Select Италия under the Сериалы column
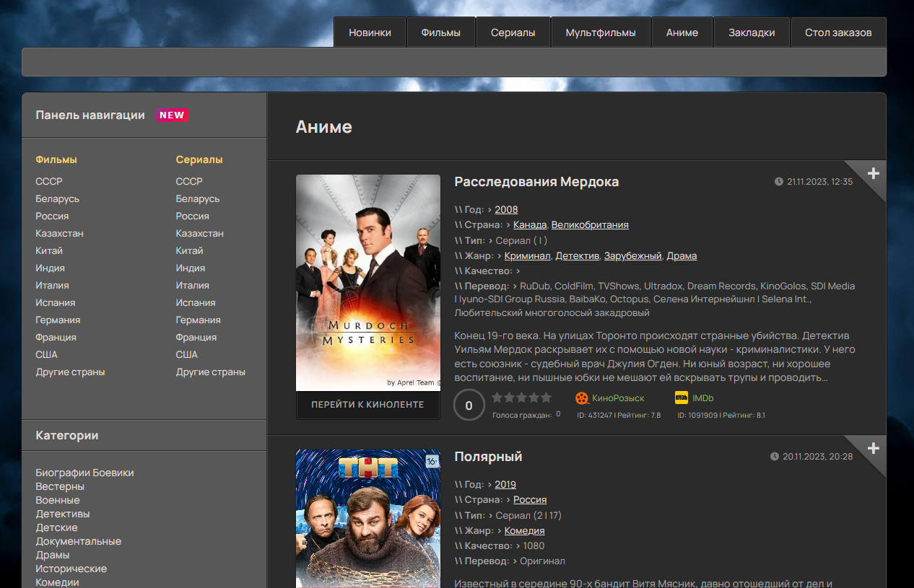The height and width of the screenshot is (588, 914). pos(193,285)
